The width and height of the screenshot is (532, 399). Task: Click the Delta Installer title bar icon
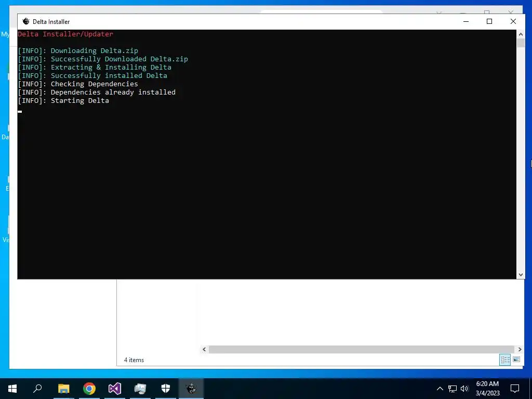point(26,21)
